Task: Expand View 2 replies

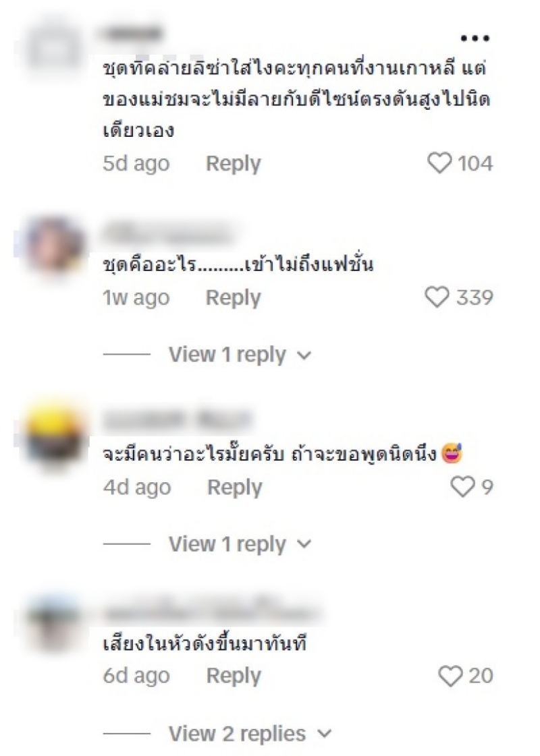Action: click(250, 734)
